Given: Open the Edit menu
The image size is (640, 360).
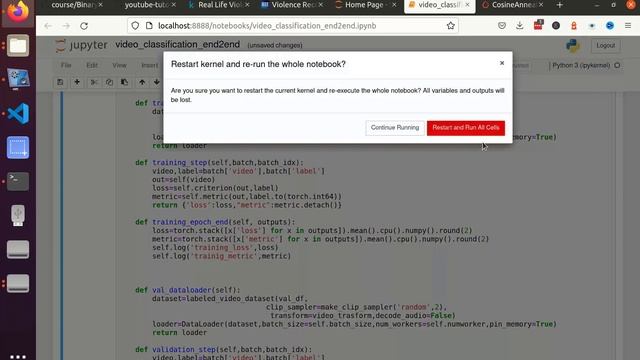Looking at the screenshot, I should coord(92,65).
